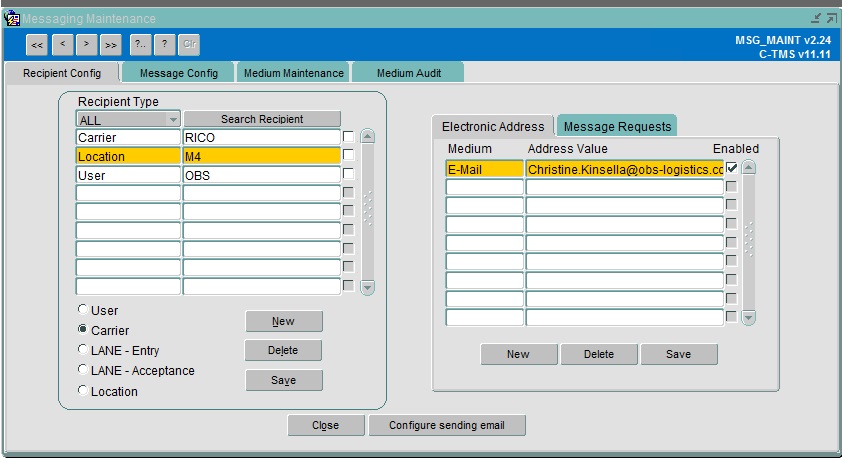Screen dimensions: 842x461
Task: Click the Search Recipient button
Action: point(262,119)
